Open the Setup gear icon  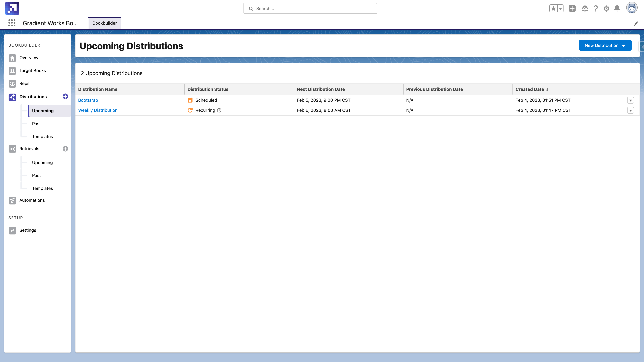606,9
